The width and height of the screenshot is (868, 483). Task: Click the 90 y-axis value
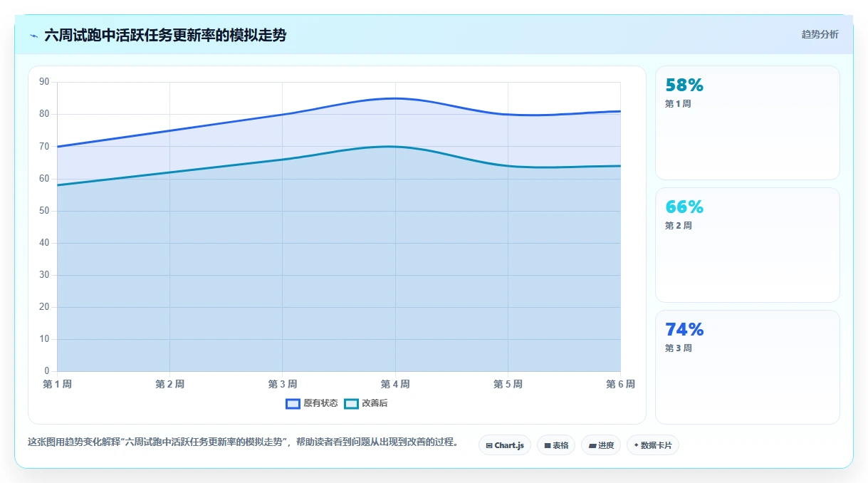tap(44, 82)
